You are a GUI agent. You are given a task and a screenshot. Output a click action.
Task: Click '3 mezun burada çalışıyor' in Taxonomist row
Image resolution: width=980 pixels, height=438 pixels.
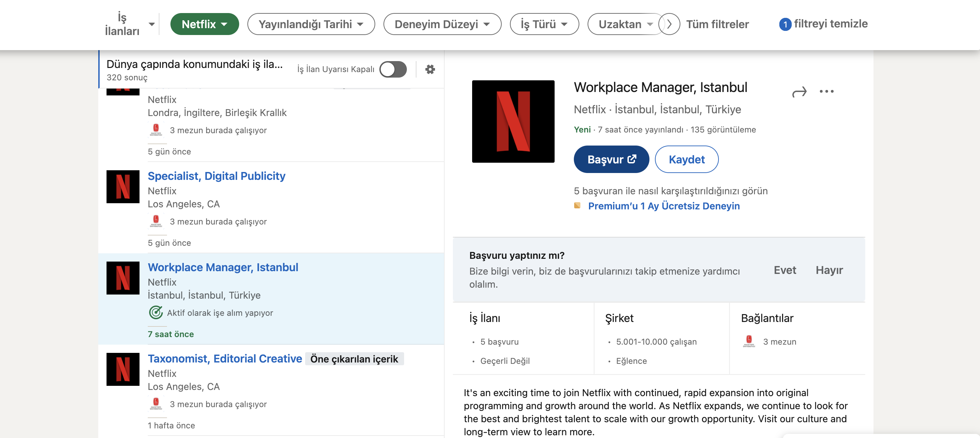(218, 404)
